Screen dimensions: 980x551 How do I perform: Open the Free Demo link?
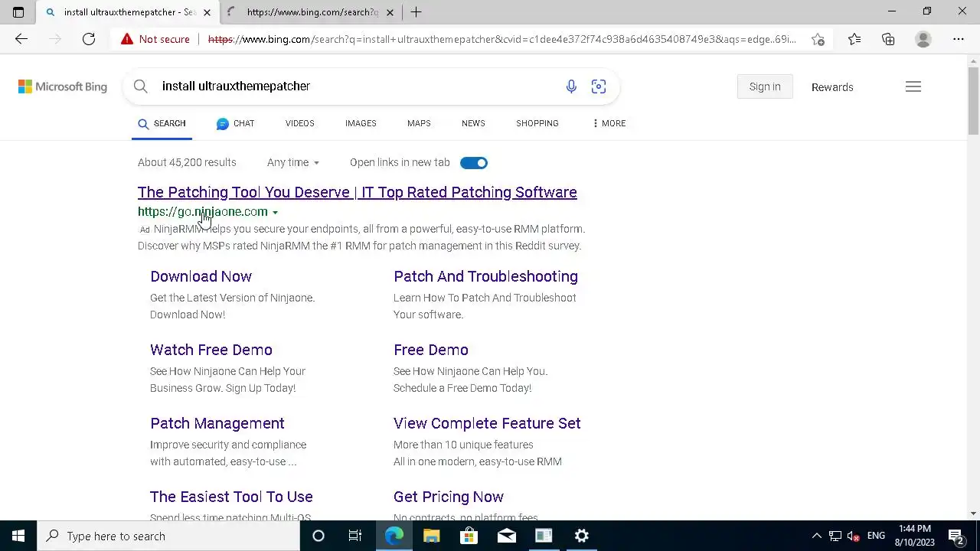[x=431, y=350]
